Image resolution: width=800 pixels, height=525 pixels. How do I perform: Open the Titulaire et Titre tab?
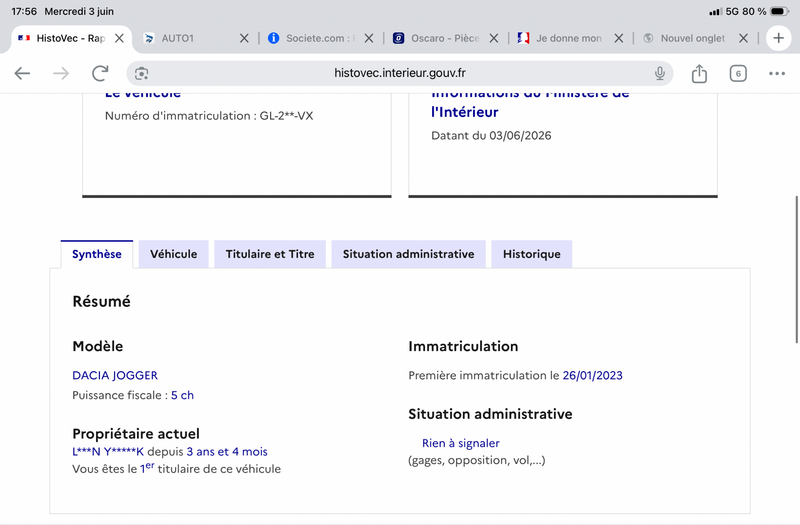click(270, 254)
